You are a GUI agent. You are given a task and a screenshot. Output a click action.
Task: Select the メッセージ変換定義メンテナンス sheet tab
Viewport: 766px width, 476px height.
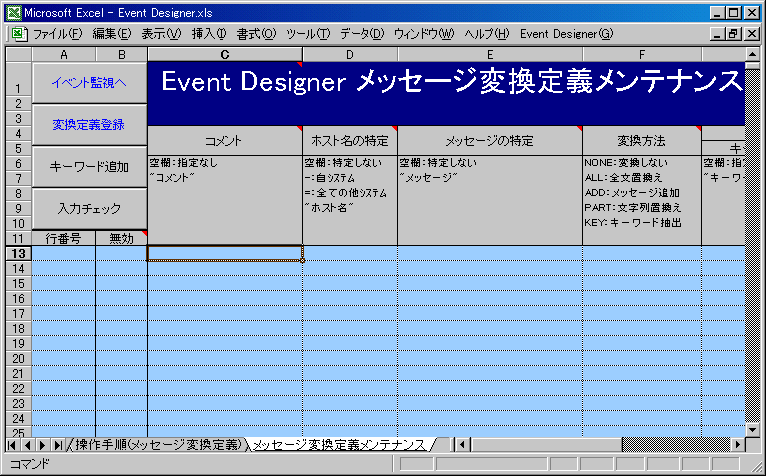point(339,444)
